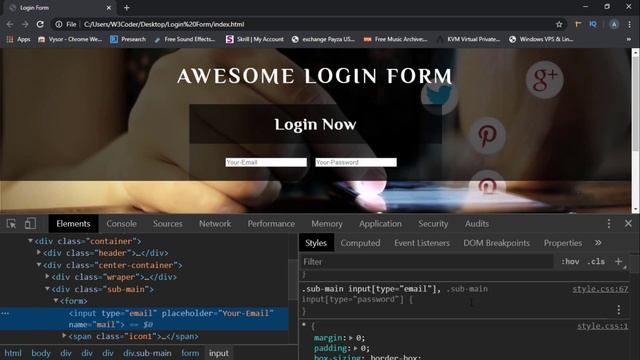Open the Chrome three-dot menu

pyautogui.click(x=630, y=24)
